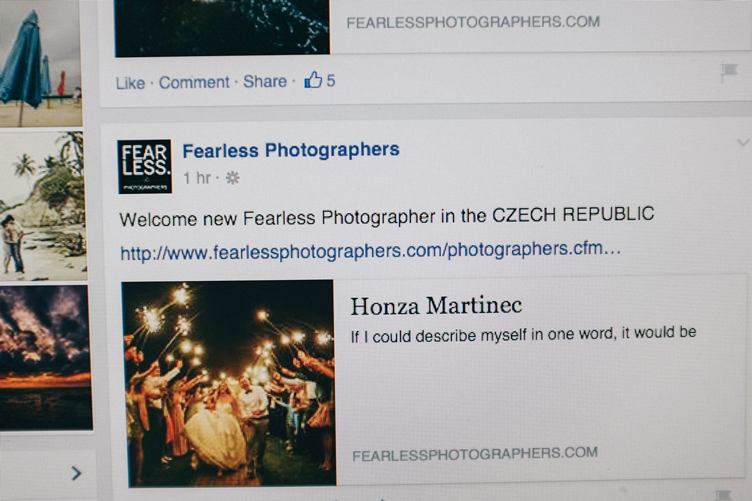Share the upper post

[x=265, y=82]
